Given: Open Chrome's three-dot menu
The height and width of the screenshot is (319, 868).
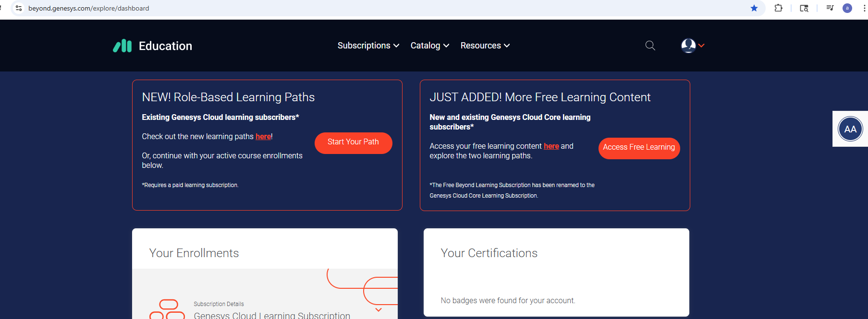Looking at the screenshot, I should point(864,8).
